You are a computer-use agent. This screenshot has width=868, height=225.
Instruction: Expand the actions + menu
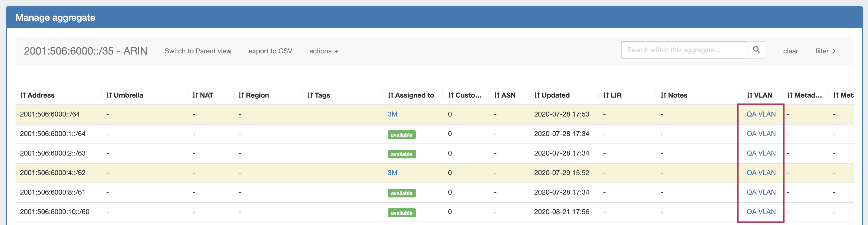point(323,51)
